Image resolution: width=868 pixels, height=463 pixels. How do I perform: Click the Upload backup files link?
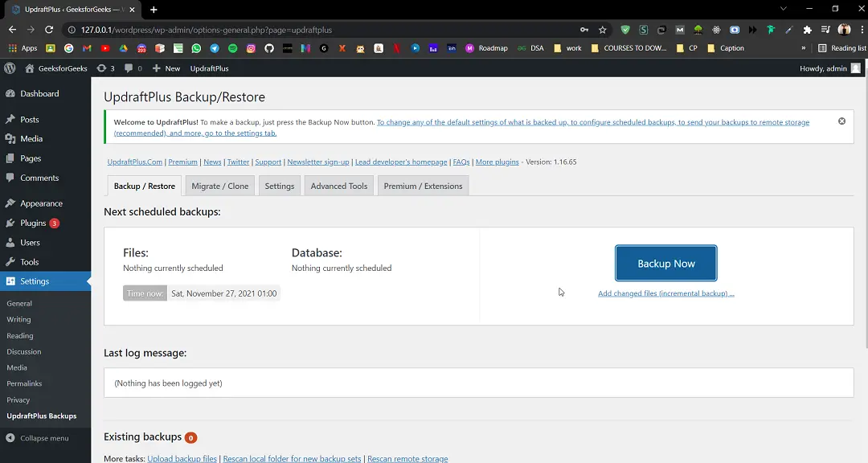click(182, 458)
